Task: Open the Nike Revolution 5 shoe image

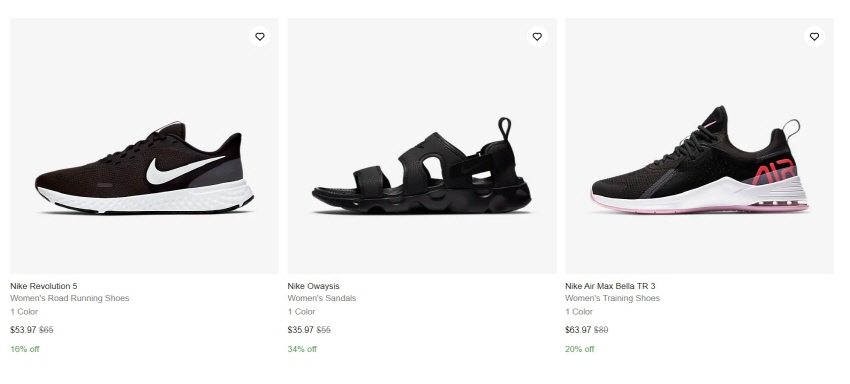Action: point(144,146)
